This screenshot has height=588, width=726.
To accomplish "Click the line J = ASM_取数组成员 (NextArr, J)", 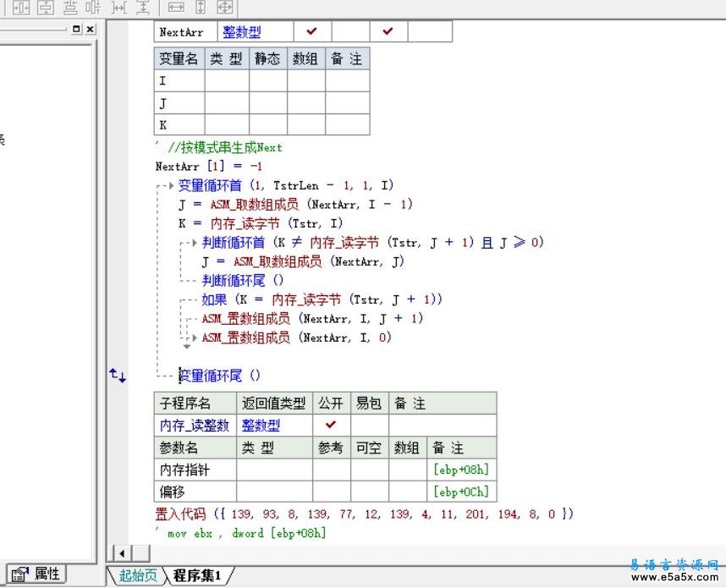I will coord(303,261).
